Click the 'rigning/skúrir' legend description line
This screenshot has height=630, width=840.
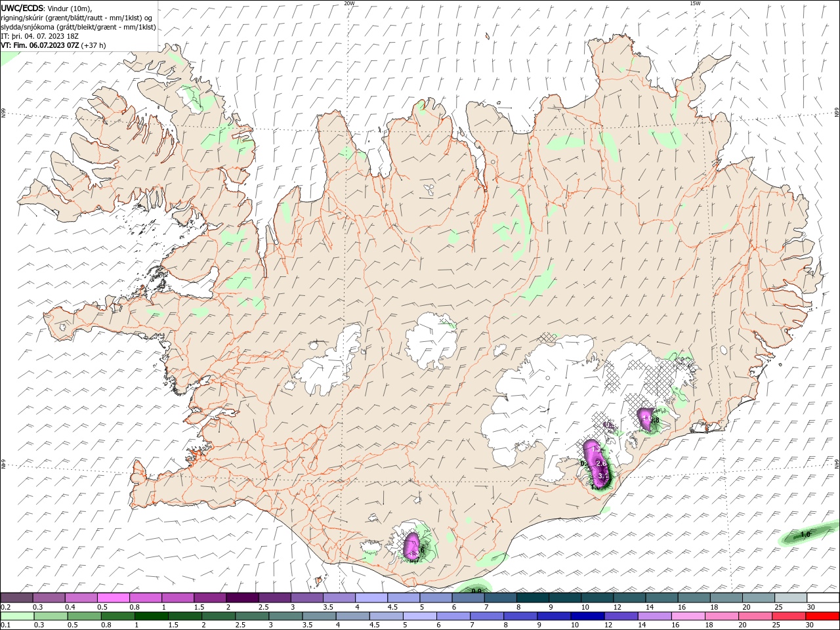coord(77,18)
